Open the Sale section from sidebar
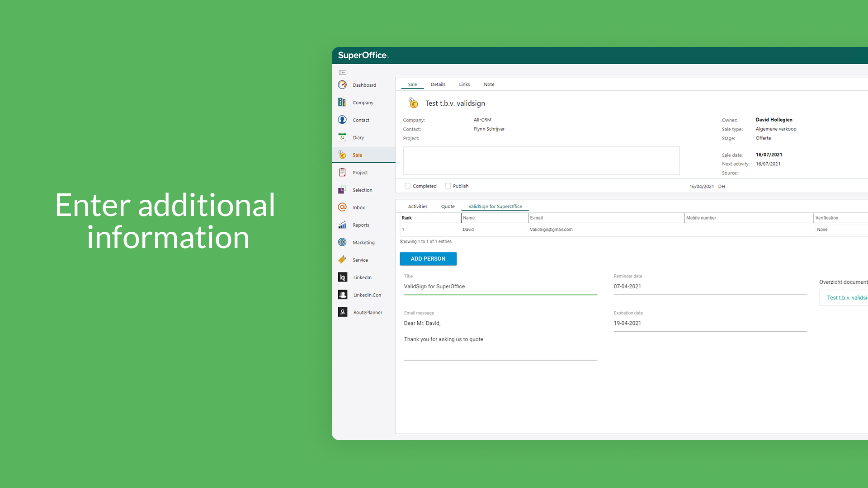 pyautogui.click(x=357, y=155)
